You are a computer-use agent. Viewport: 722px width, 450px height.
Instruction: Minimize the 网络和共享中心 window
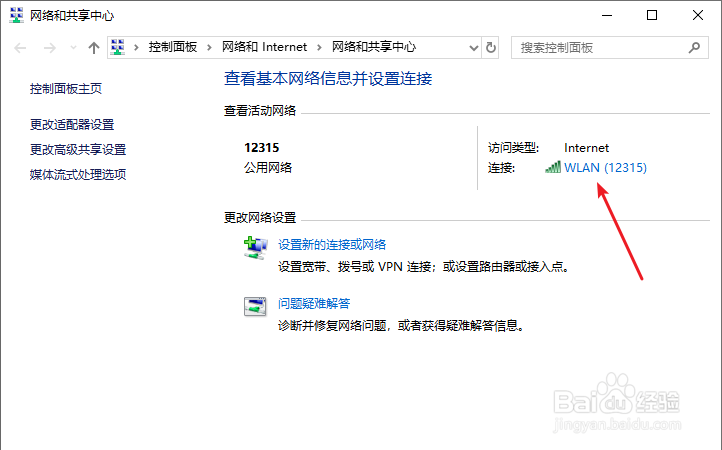coord(607,15)
